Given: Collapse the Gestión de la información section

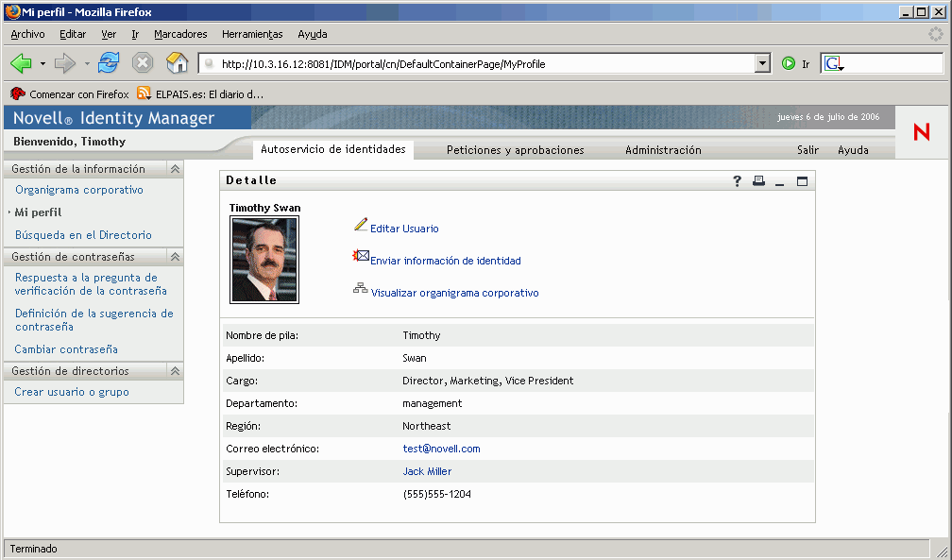Looking at the screenshot, I should (x=175, y=169).
